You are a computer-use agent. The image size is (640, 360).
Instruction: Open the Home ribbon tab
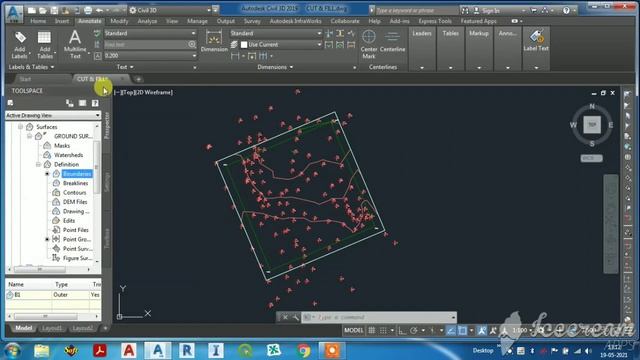tap(38, 21)
